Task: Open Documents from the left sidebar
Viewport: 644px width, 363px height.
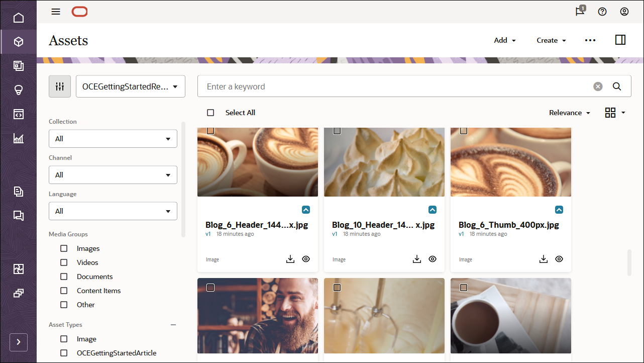Action: [x=19, y=191]
